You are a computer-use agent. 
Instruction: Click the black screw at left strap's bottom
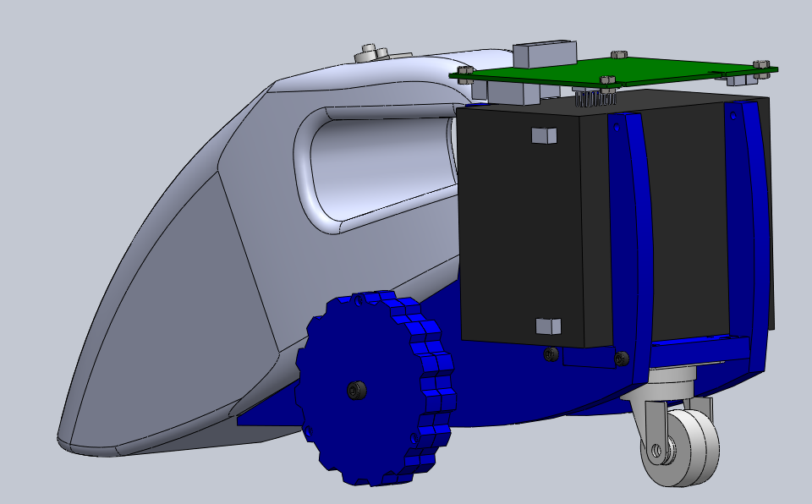click(x=623, y=358)
